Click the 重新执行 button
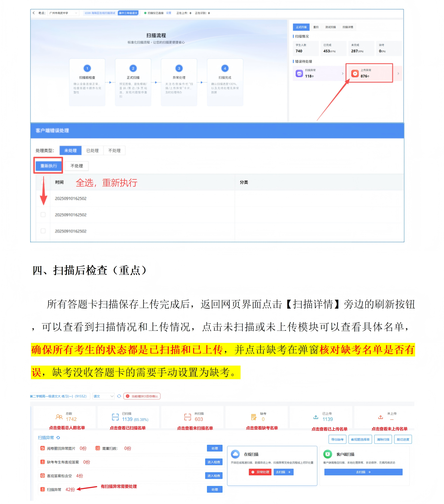 48,166
